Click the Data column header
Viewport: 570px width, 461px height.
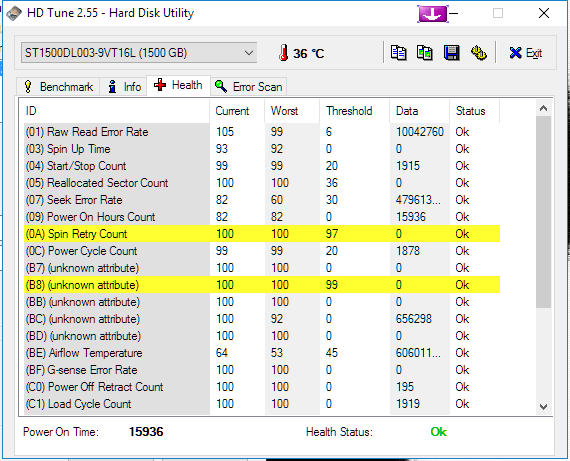(x=420, y=111)
